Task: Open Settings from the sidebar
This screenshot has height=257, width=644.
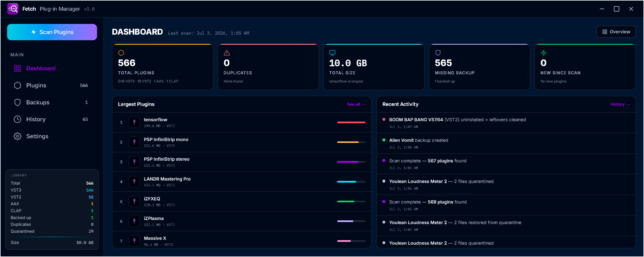Action: click(52, 136)
